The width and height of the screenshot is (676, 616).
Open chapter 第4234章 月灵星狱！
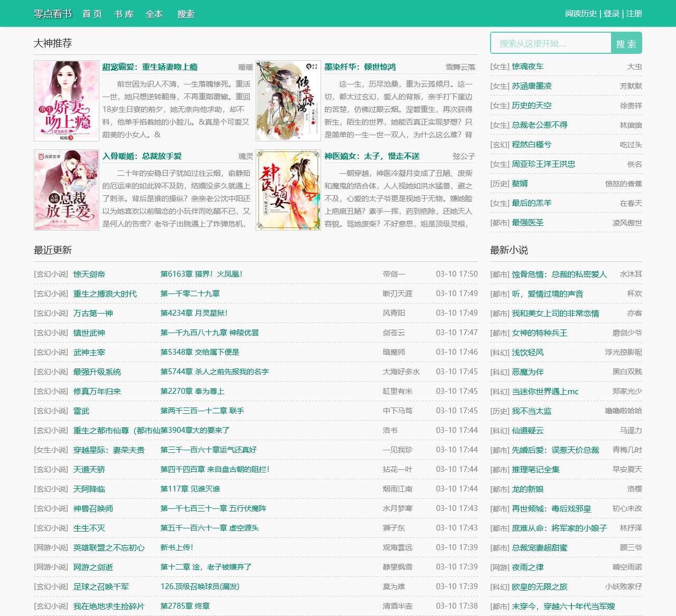pyautogui.click(x=194, y=313)
